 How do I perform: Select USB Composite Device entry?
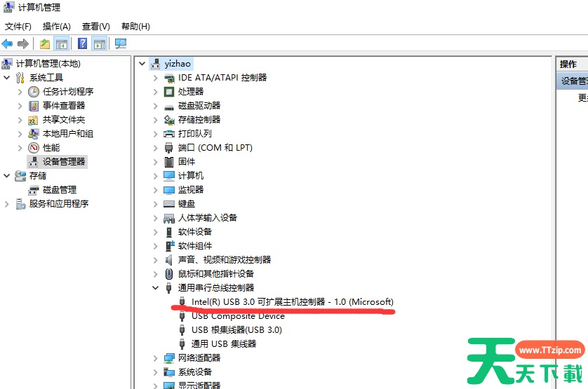coord(238,316)
